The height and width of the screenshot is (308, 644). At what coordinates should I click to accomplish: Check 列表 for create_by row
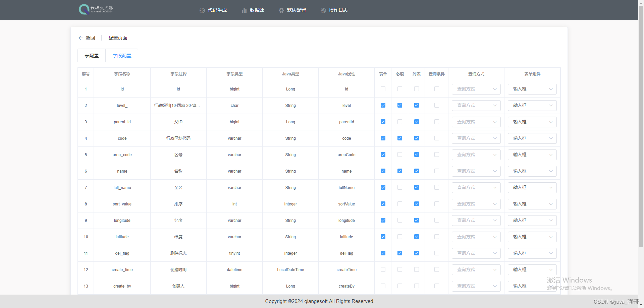click(417, 286)
